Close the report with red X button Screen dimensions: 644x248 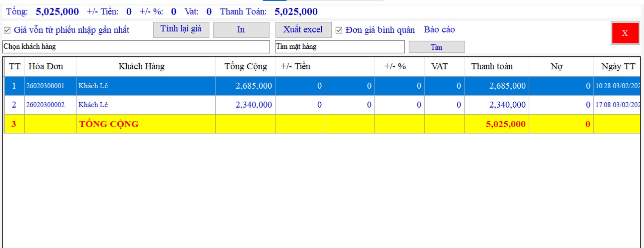point(625,33)
